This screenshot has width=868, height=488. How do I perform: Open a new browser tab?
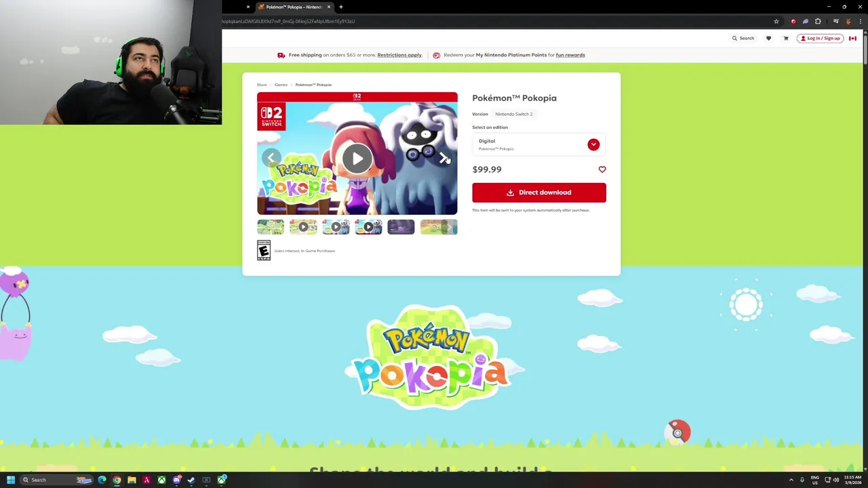[x=341, y=7]
